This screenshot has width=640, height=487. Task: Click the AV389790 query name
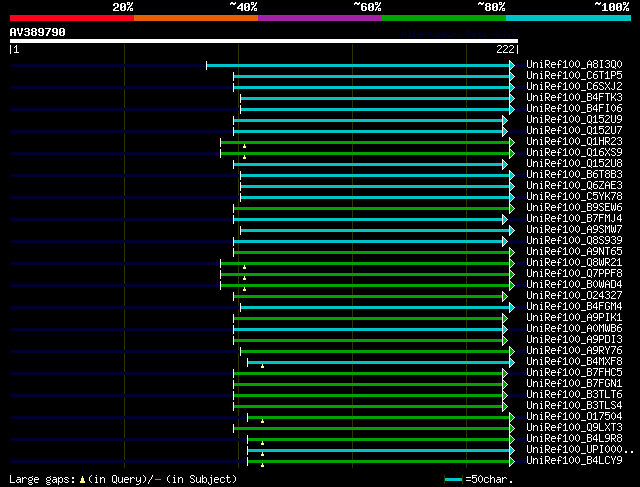[x=38, y=32]
